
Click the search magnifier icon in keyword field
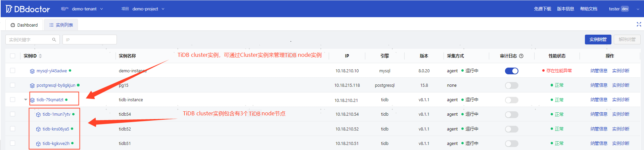pyautogui.click(x=54, y=40)
